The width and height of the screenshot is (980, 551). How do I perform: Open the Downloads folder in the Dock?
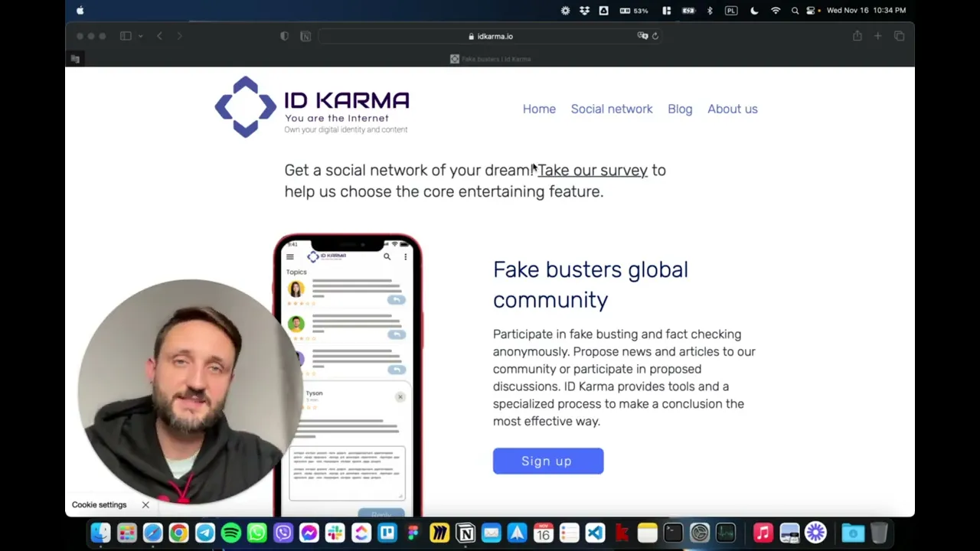tap(853, 533)
